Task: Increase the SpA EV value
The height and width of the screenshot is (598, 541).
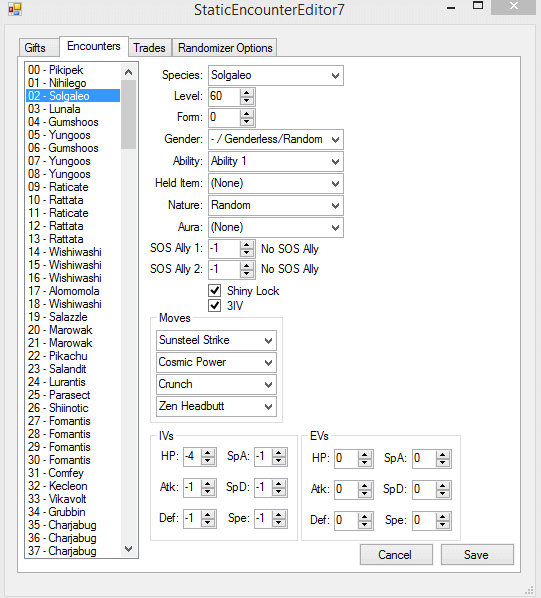Action: (443, 455)
